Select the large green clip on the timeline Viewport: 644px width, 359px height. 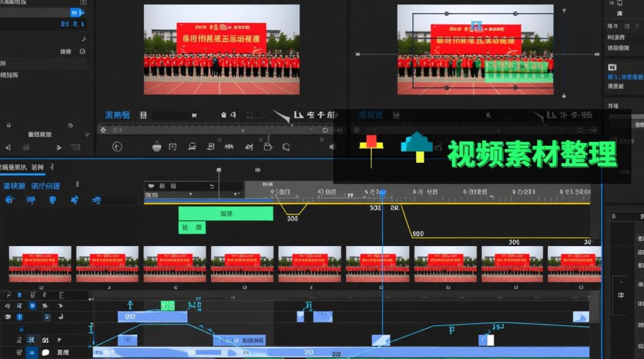point(226,213)
